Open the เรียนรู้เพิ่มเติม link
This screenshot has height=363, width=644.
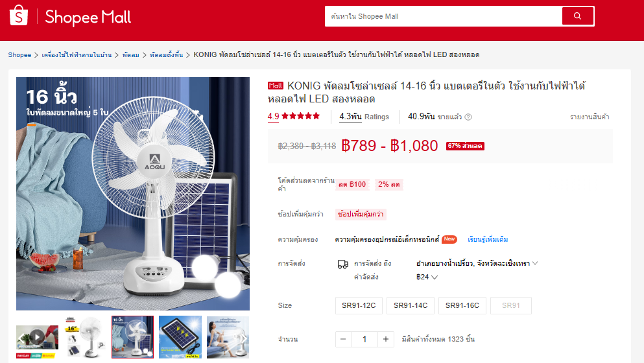pos(488,239)
